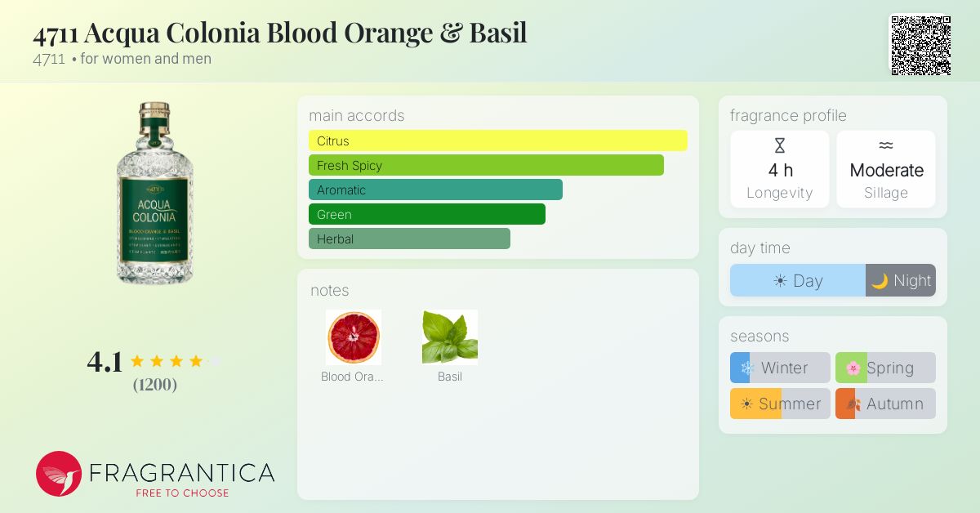This screenshot has width=980, height=513.
Task: Click the QR code image
Action: coord(920,45)
